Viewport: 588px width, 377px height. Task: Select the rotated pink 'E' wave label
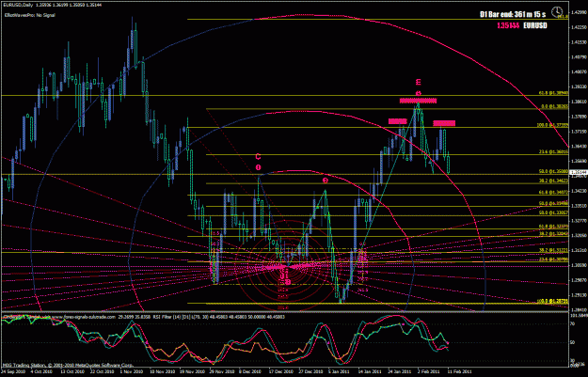[x=418, y=82]
